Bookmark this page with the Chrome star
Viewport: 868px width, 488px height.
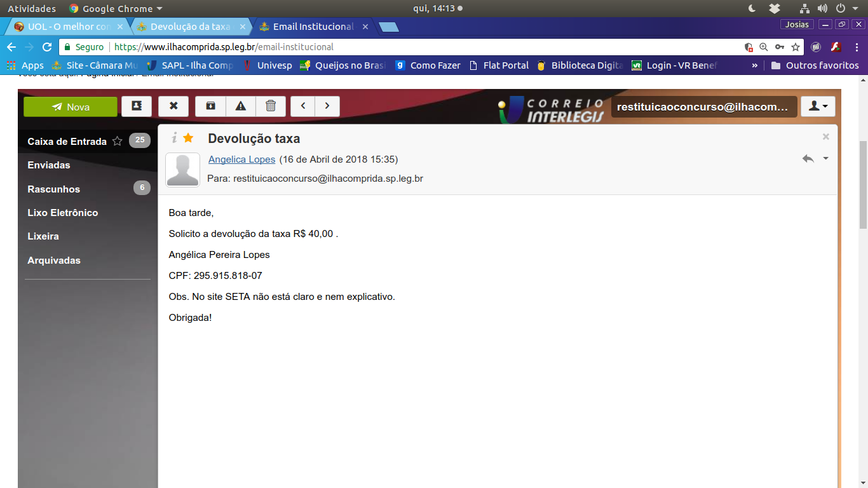coord(795,47)
